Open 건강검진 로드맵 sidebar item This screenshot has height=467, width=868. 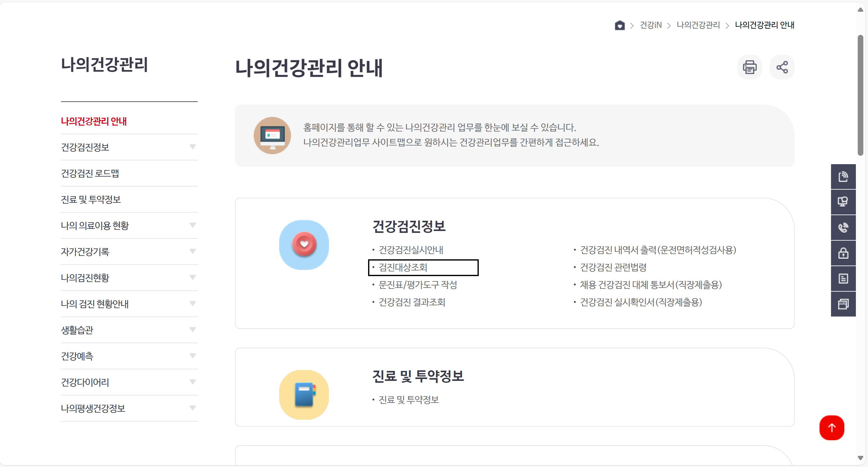(x=90, y=173)
